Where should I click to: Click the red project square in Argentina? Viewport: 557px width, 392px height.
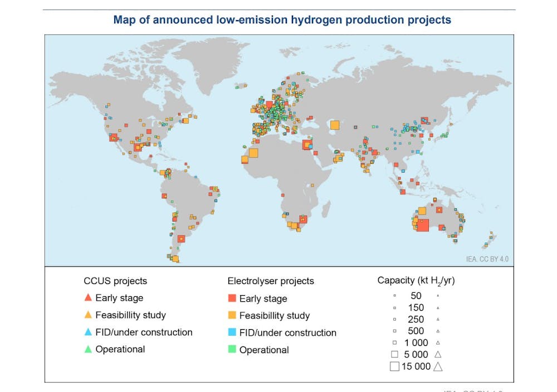(181, 239)
